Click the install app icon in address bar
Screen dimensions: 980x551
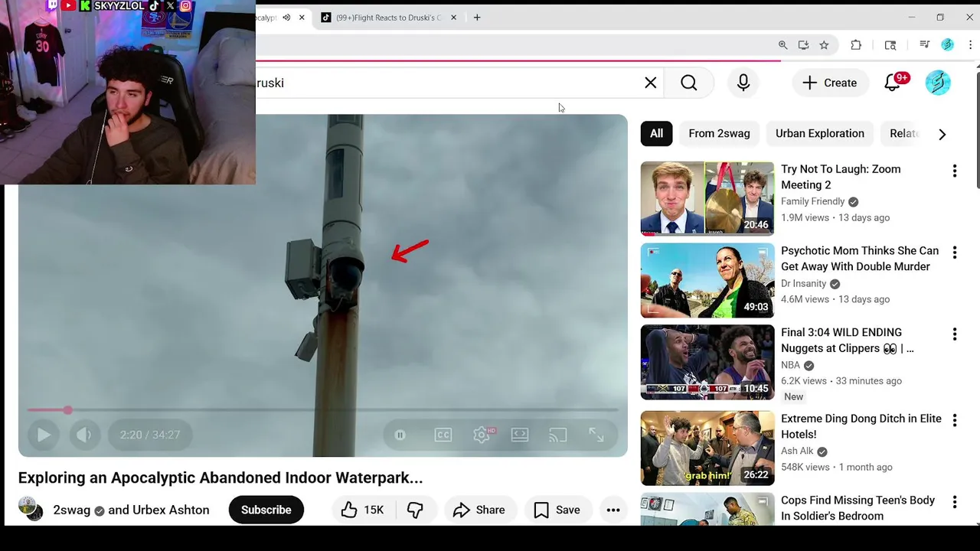coord(803,45)
